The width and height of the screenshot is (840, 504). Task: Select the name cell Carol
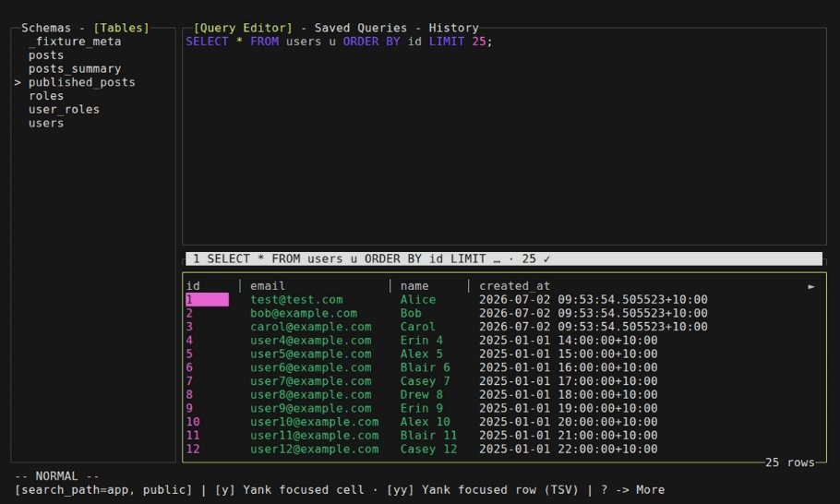pos(418,327)
